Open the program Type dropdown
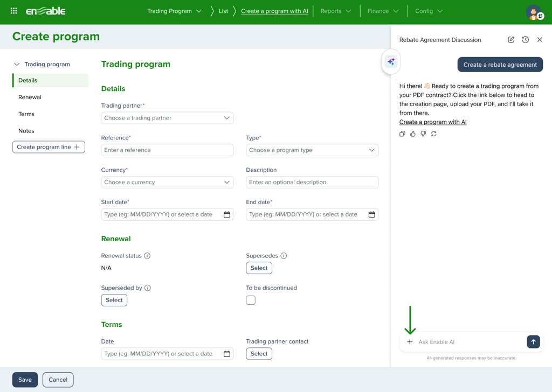Viewport: 552px width, 392px height. (312, 150)
